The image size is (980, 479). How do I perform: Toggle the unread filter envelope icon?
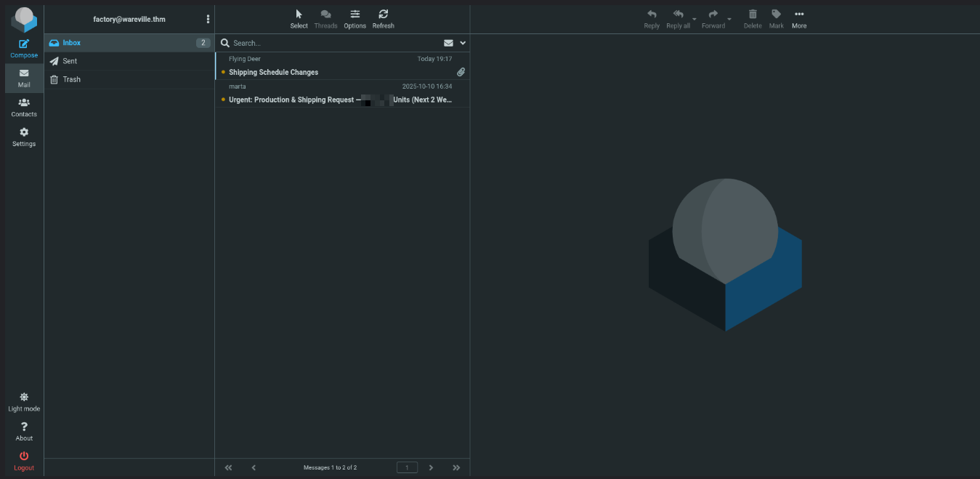[448, 43]
